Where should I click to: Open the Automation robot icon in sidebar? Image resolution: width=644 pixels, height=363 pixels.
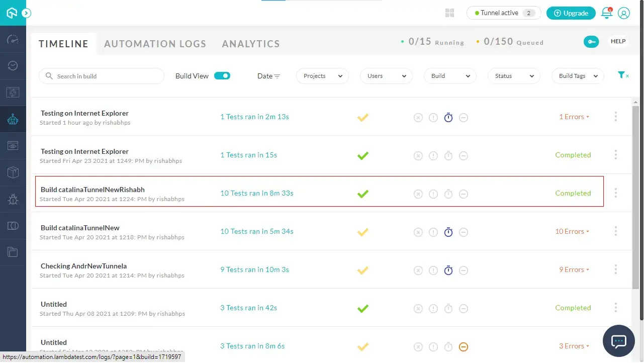point(13,119)
